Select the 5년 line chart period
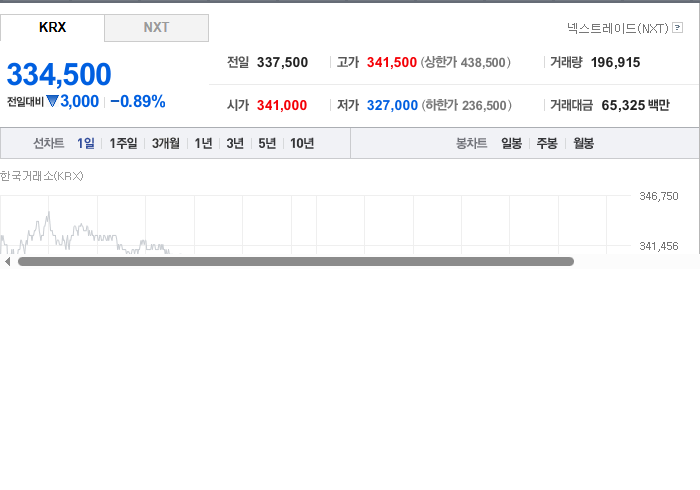Viewport: 700px width, 490px height. click(267, 143)
